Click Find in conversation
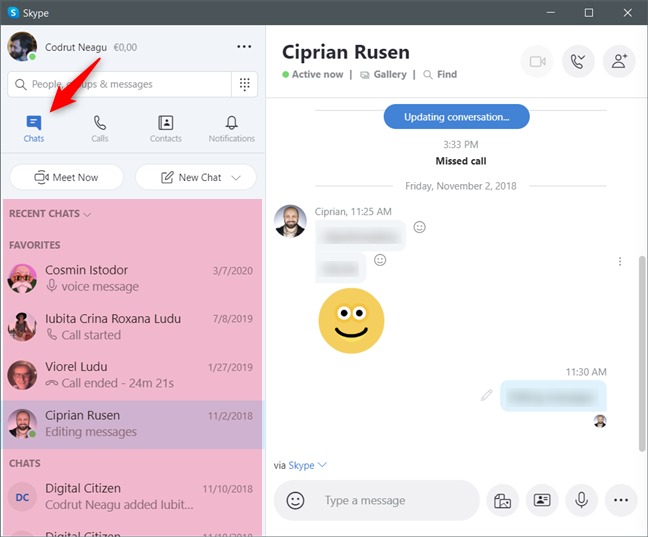This screenshot has width=648, height=537. pos(441,74)
